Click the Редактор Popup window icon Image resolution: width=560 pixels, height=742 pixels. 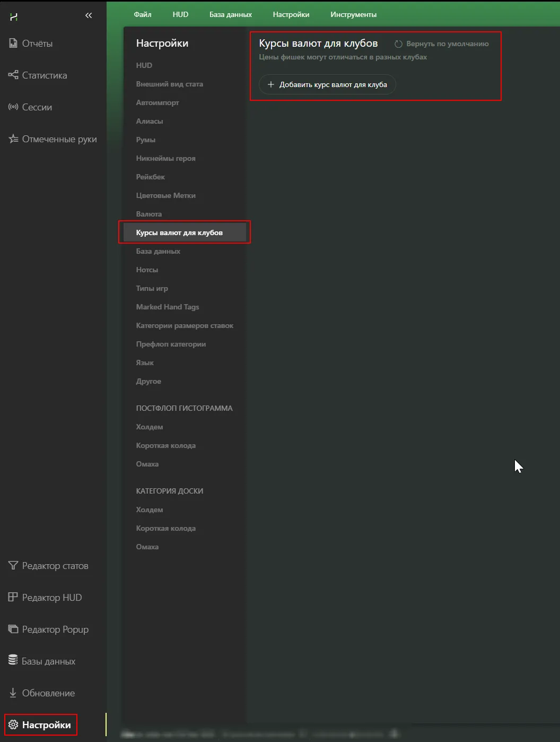point(13,629)
